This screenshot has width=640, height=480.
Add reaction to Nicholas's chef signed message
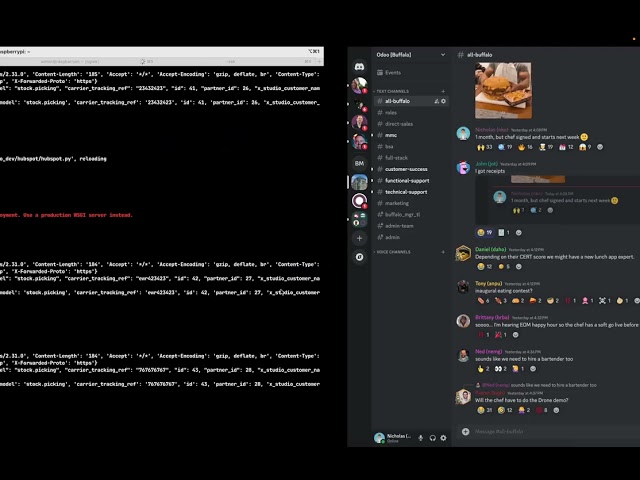(x=600, y=147)
